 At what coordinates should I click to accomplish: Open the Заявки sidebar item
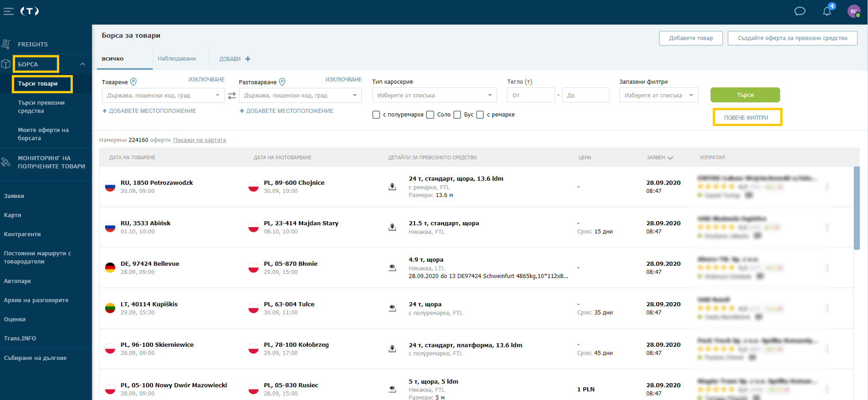[14, 196]
